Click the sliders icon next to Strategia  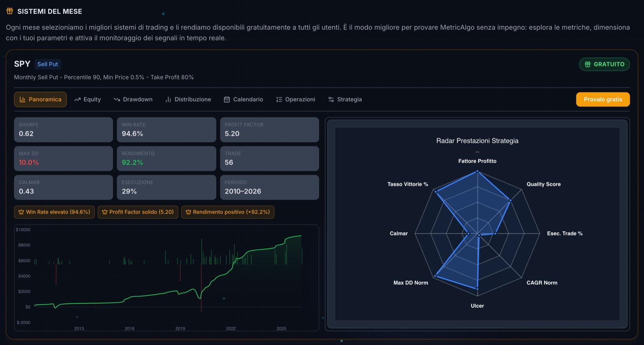[x=331, y=100]
